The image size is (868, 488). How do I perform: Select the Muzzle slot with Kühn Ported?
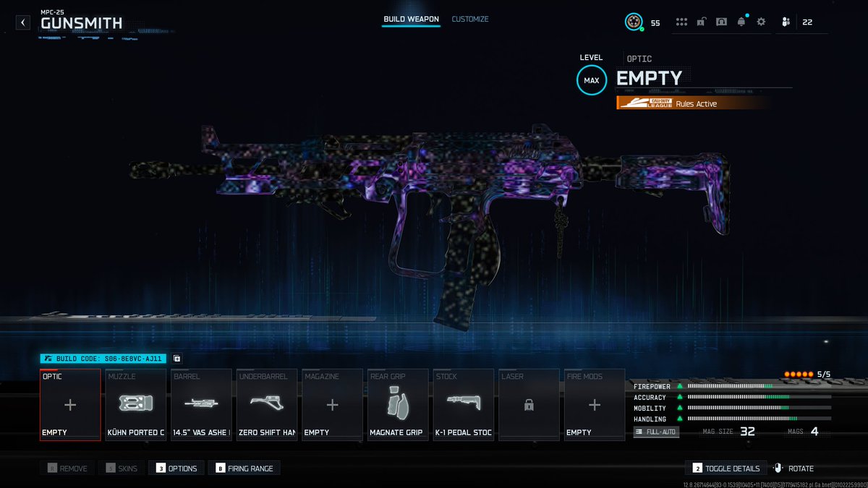coord(136,405)
